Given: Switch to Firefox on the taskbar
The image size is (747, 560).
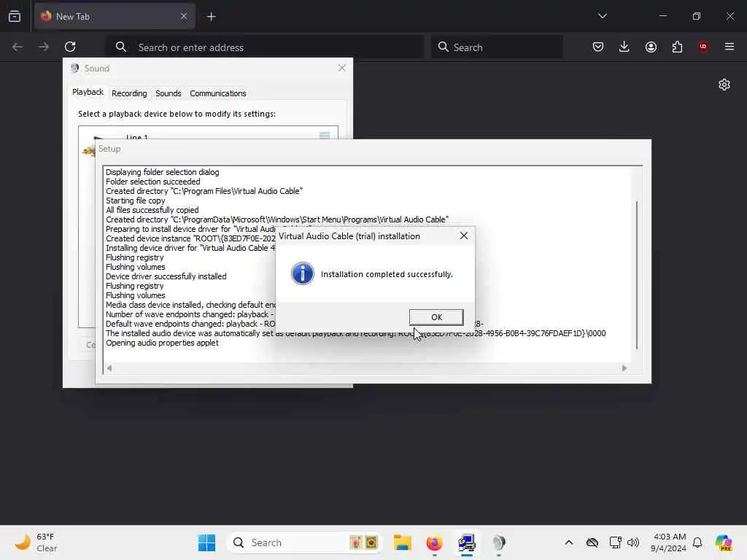Looking at the screenshot, I should (x=434, y=542).
